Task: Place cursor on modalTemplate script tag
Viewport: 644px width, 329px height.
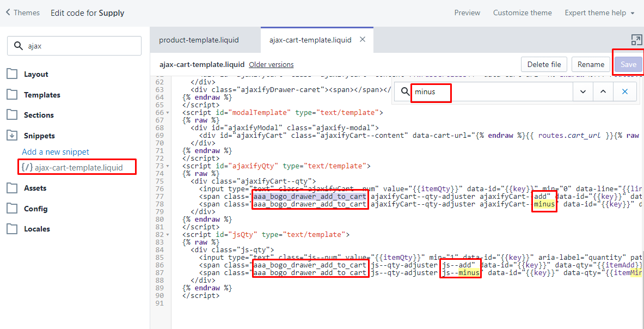Action: [x=283, y=113]
